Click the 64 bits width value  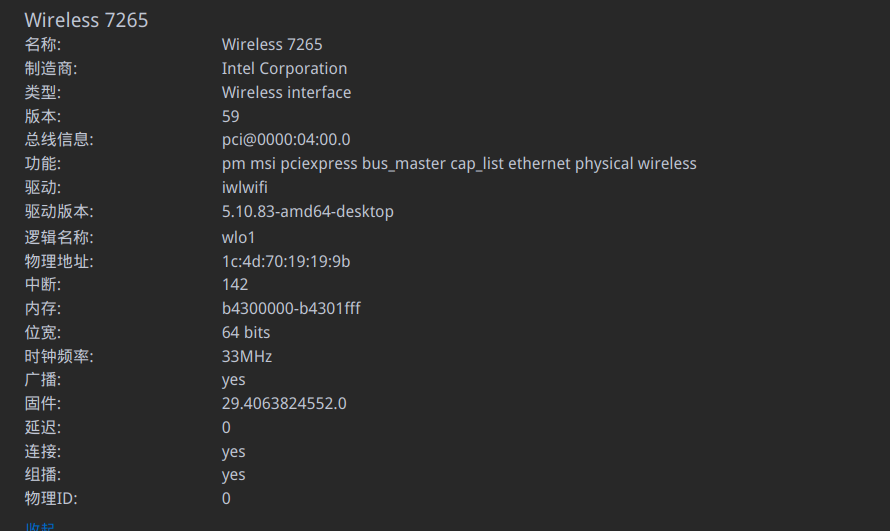pyautogui.click(x=245, y=333)
